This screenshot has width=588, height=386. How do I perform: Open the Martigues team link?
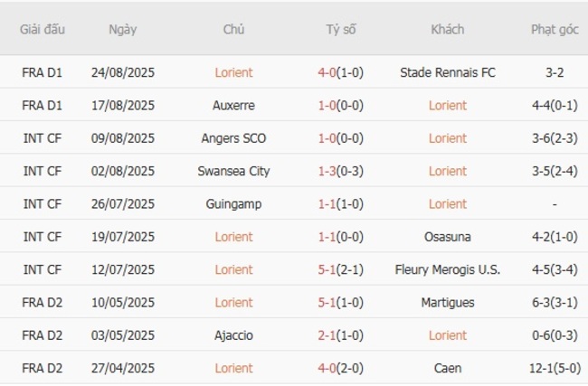tap(448, 303)
